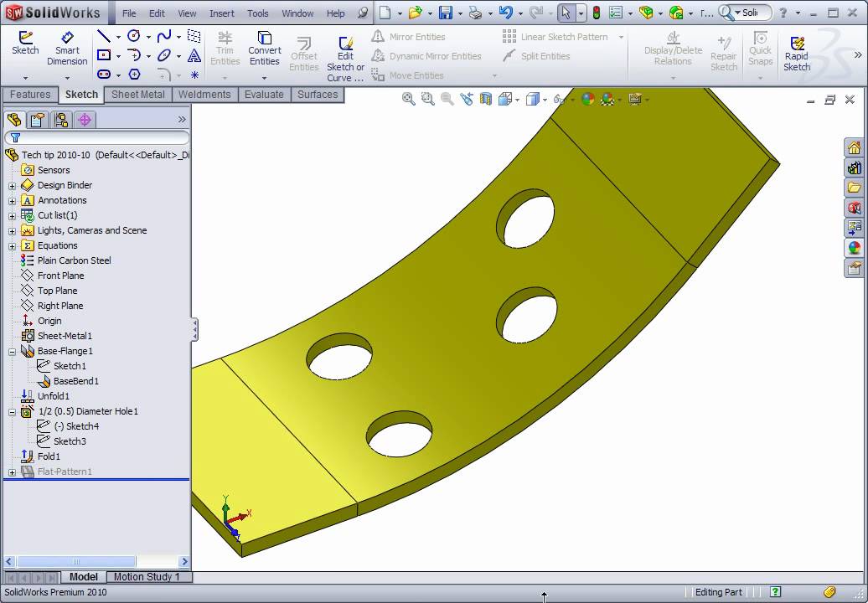The height and width of the screenshot is (603, 868).
Task: Switch to the Features tab
Action: (30, 95)
